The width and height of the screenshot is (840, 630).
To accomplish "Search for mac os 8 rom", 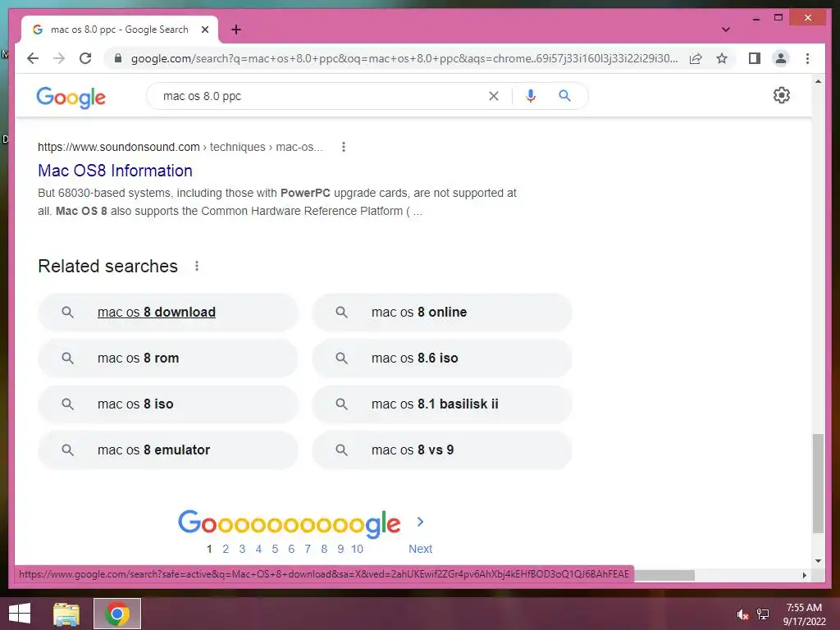I will click(167, 358).
